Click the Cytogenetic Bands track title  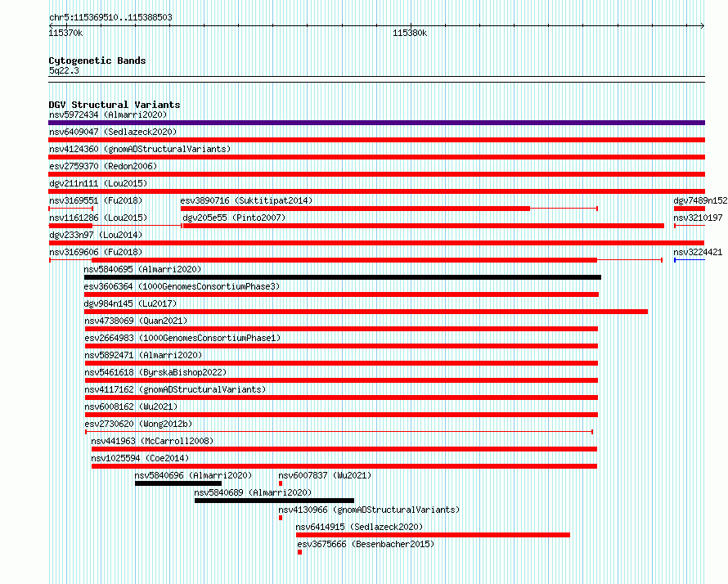coord(97,61)
